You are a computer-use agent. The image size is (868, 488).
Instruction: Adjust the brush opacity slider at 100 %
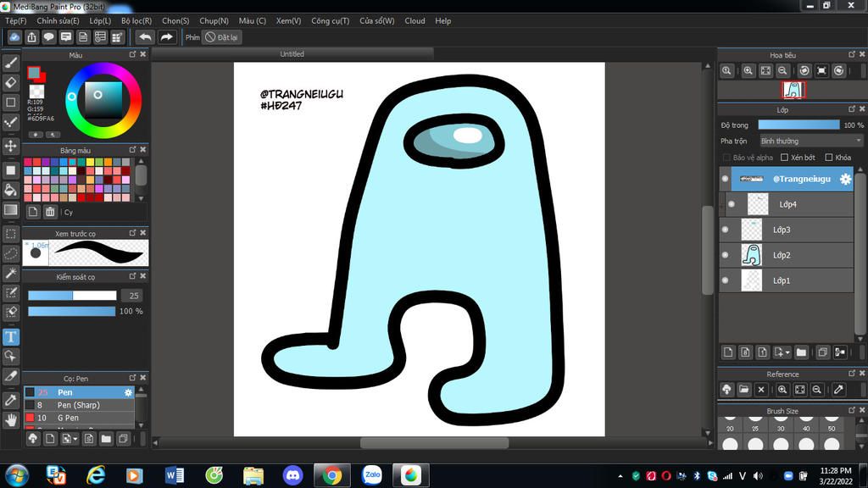(x=72, y=311)
